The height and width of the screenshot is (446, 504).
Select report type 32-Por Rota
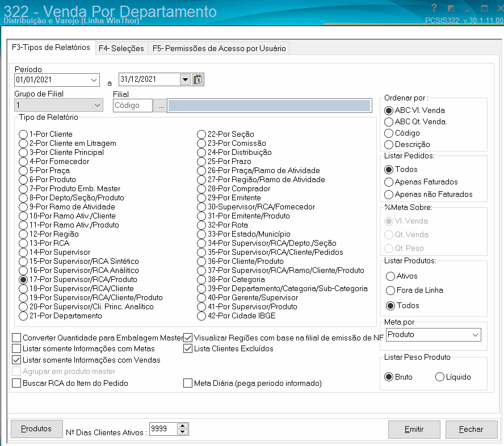click(x=222, y=225)
